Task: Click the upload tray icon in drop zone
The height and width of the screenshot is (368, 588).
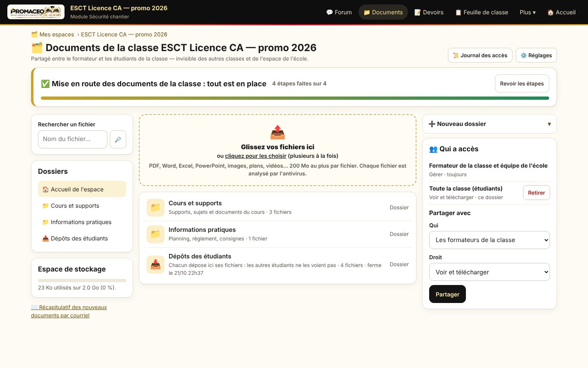Action: coord(278,132)
